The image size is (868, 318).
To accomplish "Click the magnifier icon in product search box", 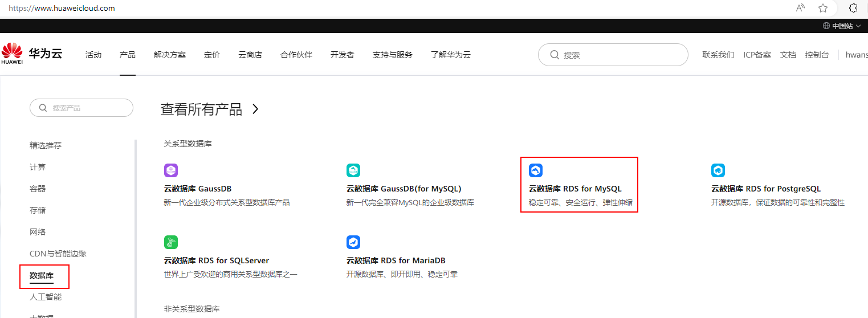I will pyautogui.click(x=43, y=108).
